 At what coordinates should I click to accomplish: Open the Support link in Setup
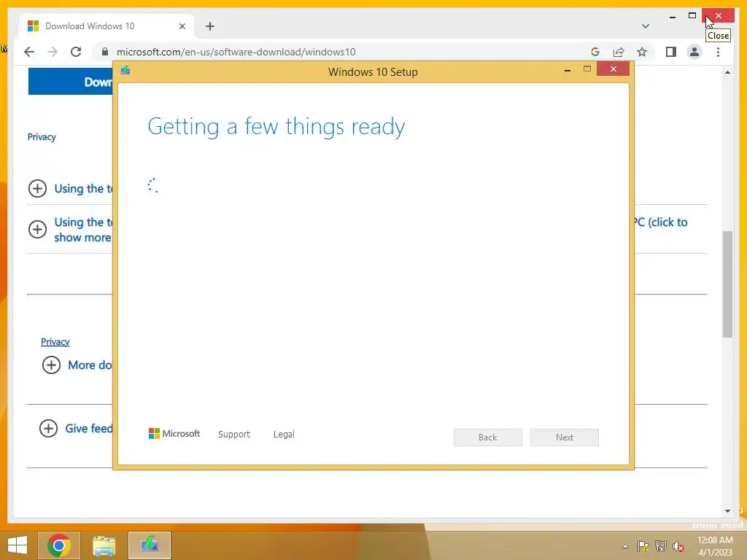234,435
